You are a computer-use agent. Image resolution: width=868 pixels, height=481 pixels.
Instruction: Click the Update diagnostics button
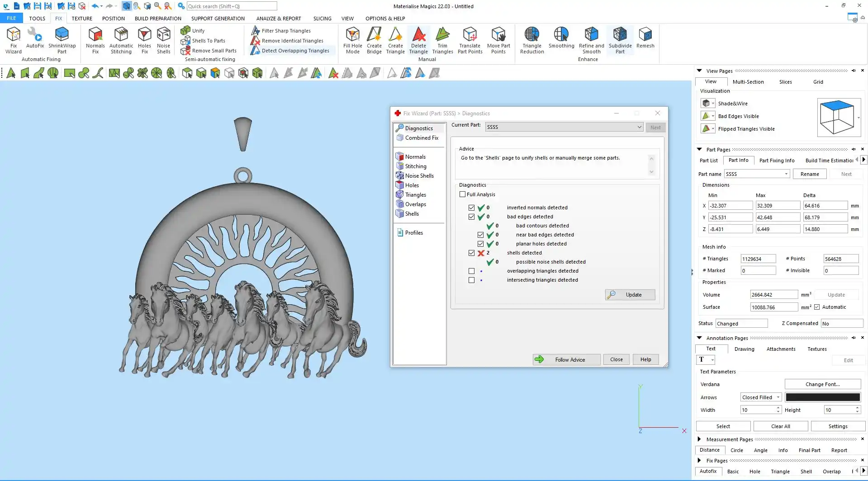[630, 295]
